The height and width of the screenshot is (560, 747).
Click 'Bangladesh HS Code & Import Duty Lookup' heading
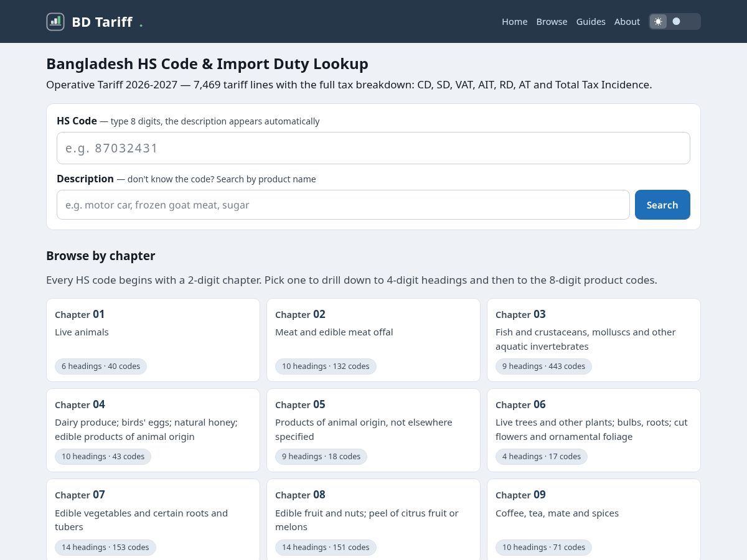click(x=207, y=64)
